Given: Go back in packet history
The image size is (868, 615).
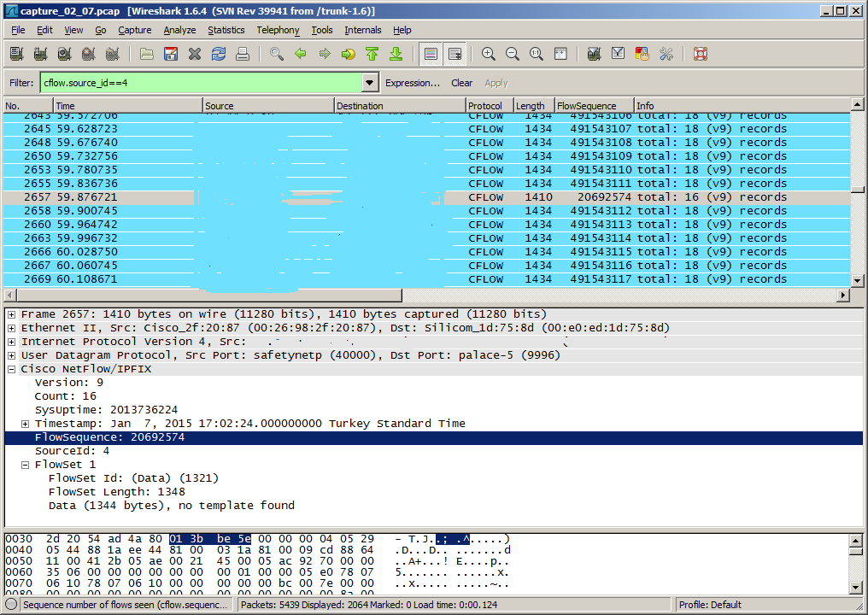Looking at the screenshot, I should pyautogui.click(x=301, y=54).
